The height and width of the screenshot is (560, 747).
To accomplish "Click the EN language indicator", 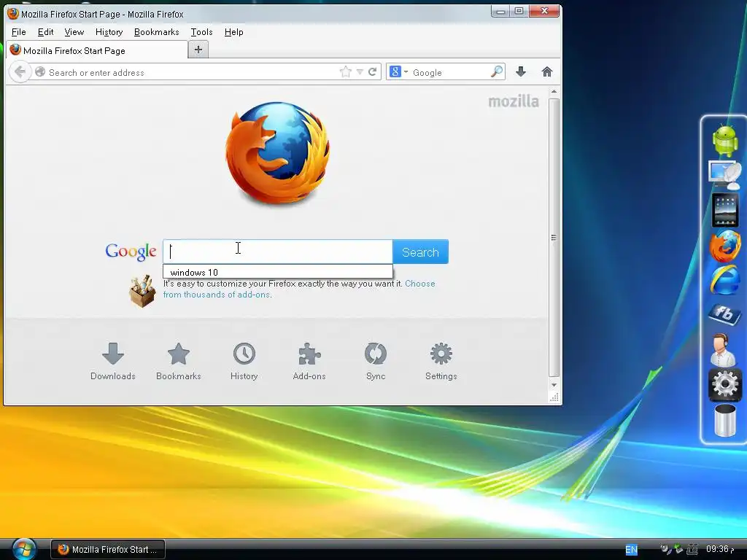I will [631, 550].
